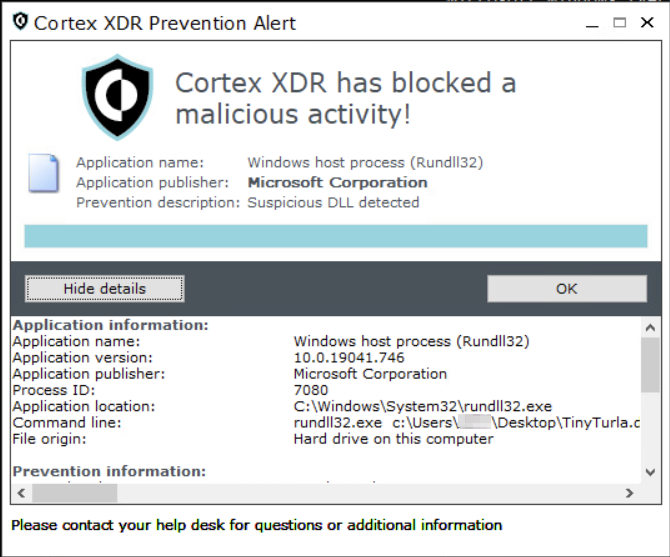Click the small shield icon in title bar

(x=19, y=22)
